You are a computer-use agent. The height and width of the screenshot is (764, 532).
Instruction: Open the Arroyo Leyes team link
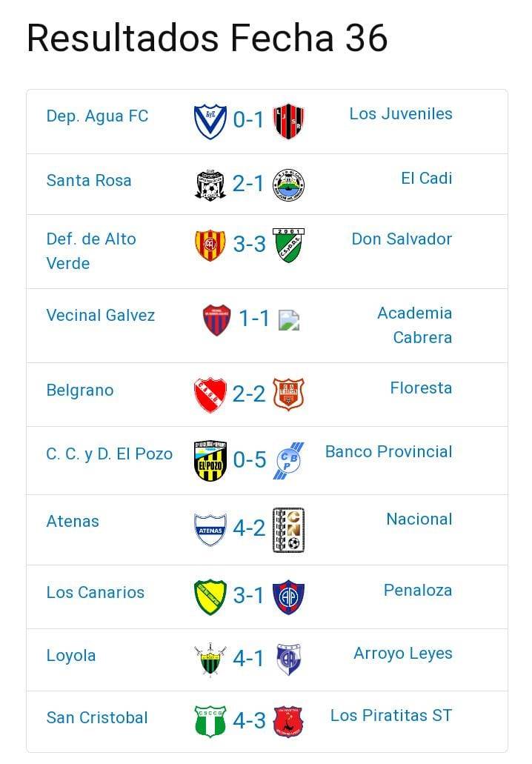tap(403, 654)
